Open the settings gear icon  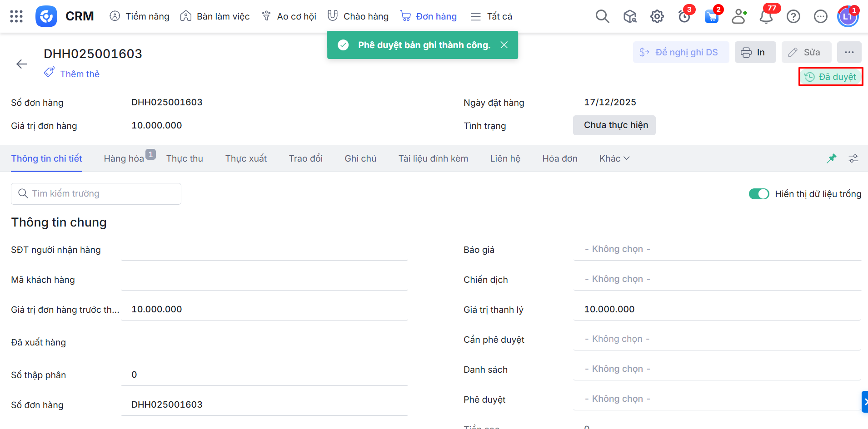click(x=657, y=17)
